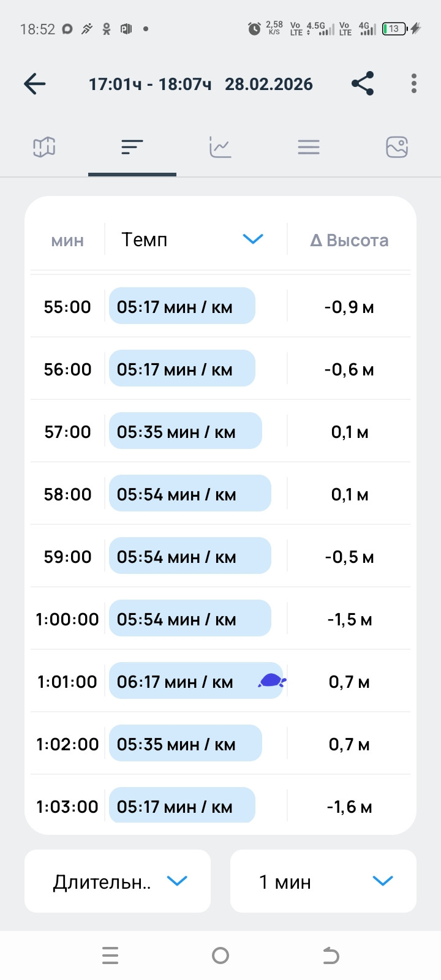Tap the workout time and date title
The height and width of the screenshot is (980, 441).
pos(201,84)
